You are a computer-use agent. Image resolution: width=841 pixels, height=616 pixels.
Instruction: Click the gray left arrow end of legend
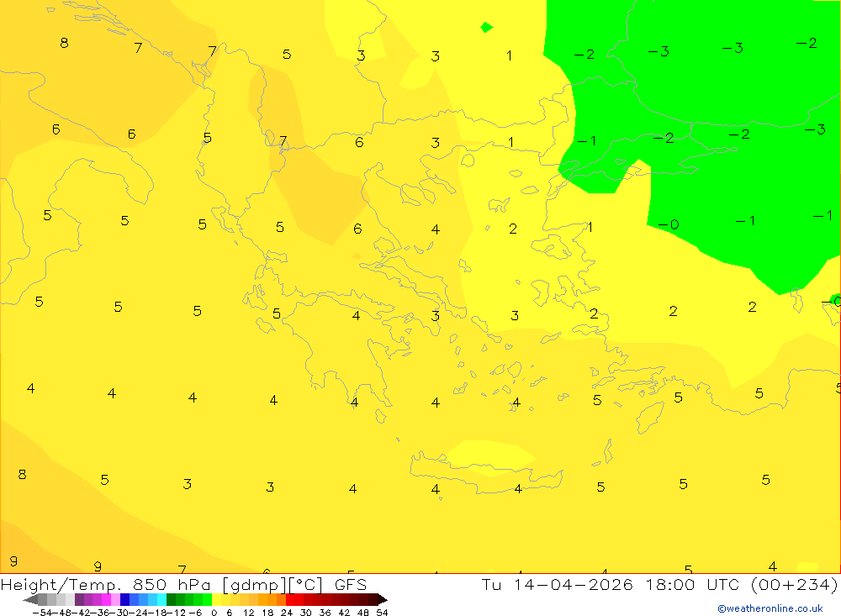[x=30, y=599]
